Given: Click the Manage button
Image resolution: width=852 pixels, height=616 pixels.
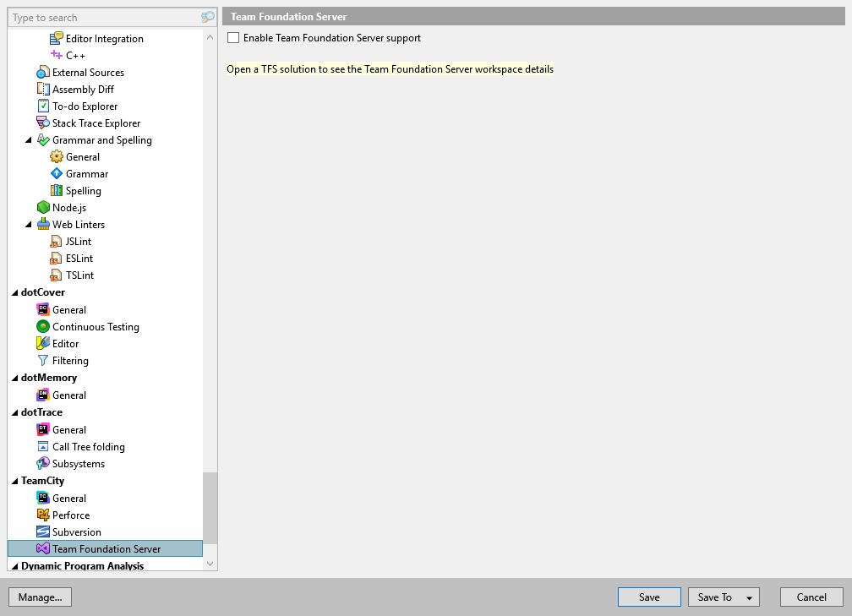Looking at the screenshot, I should pos(40,597).
